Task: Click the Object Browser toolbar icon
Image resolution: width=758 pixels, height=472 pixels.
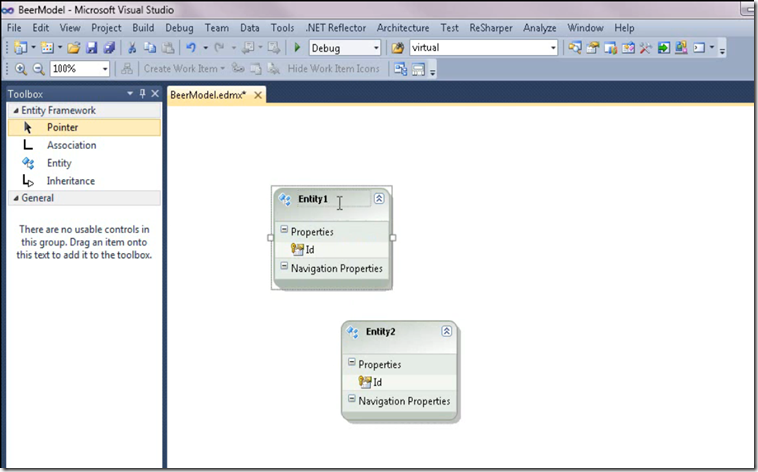Action: coord(628,48)
